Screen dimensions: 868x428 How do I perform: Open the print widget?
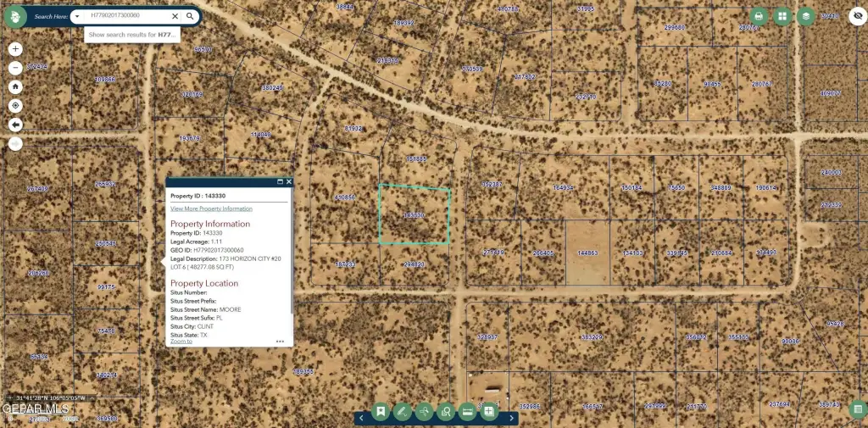click(x=759, y=16)
